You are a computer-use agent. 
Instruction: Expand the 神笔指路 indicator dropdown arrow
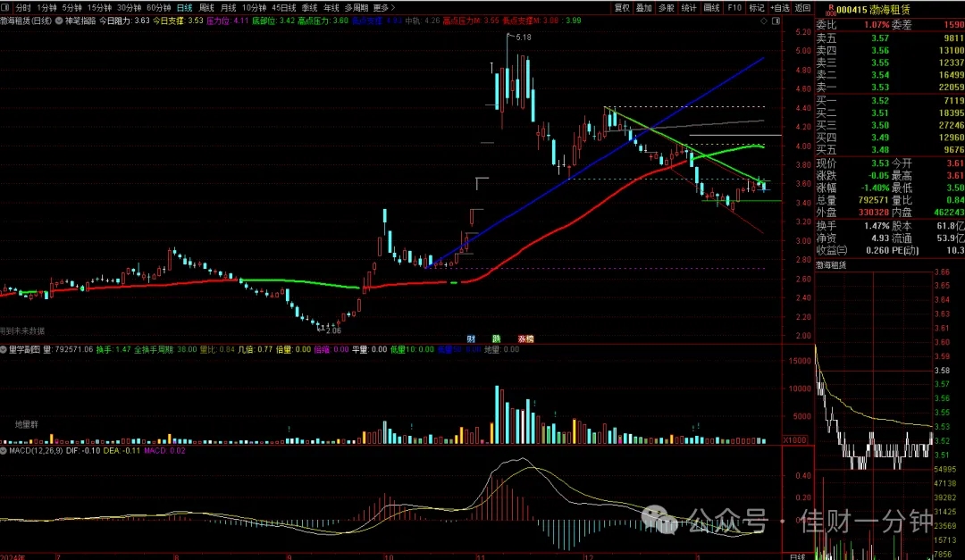click(x=59, y=21)
